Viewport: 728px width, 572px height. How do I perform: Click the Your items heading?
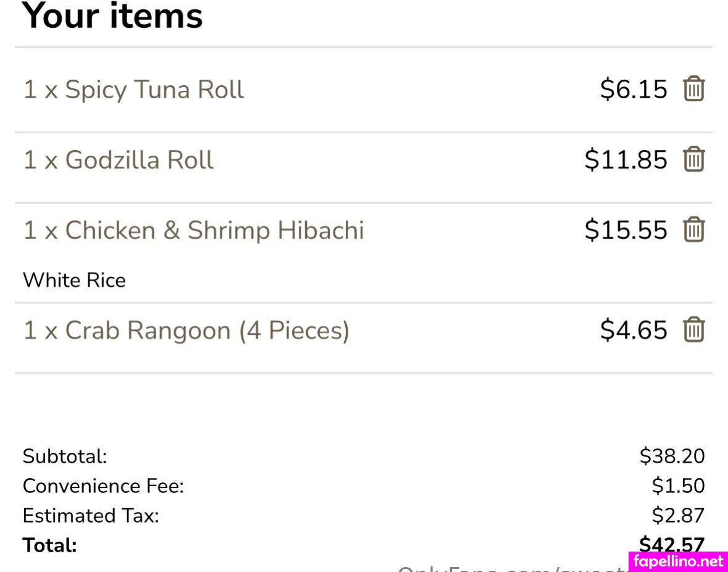(112, 15)
